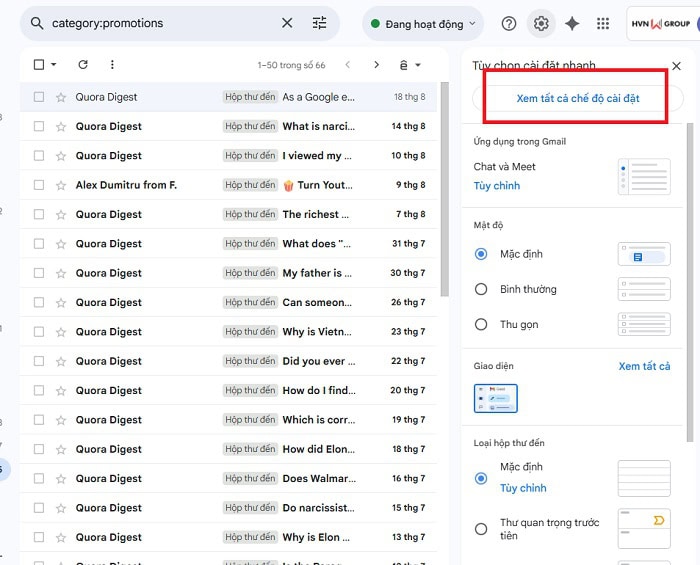This screenshot has width=700, height=565.
Task: Clear the category:promotions search query
Action: tap(287, 23)
